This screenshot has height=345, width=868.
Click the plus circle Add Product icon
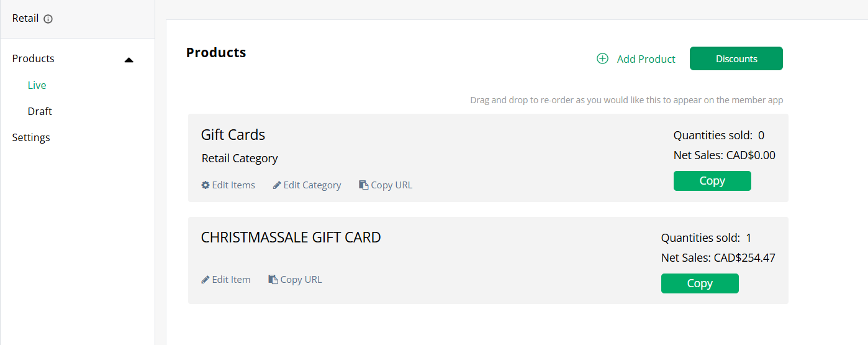pos(602,59)
